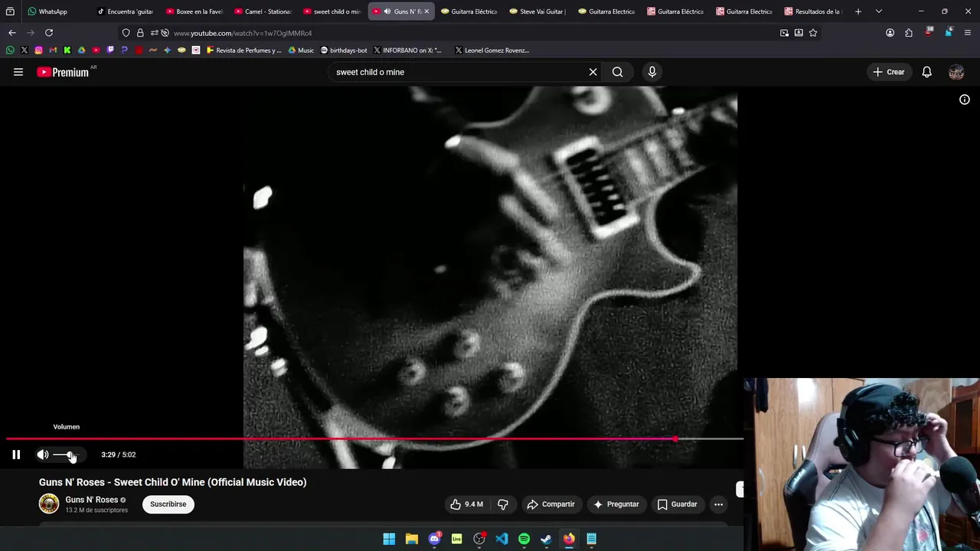Bookmark this page with the star
This screenshot has width=980, height=551.
pyautogui.click(x=813, y=33)
